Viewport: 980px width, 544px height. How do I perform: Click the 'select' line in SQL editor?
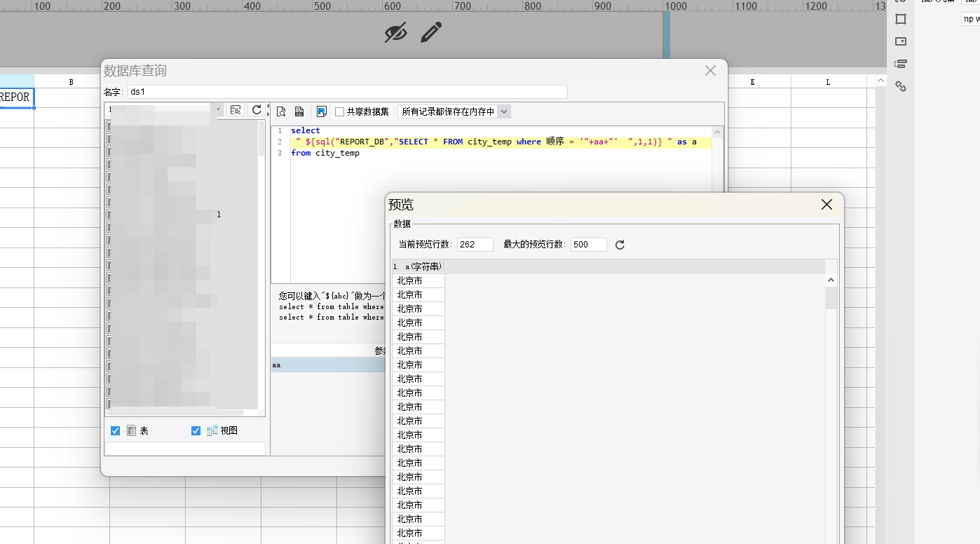[x=305, y=130]
